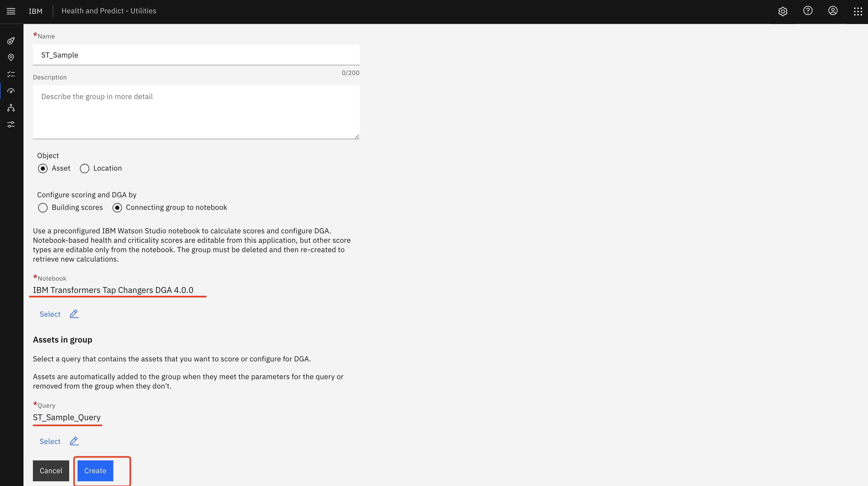
Task: Click the Description text area
Action: (196, 112)
